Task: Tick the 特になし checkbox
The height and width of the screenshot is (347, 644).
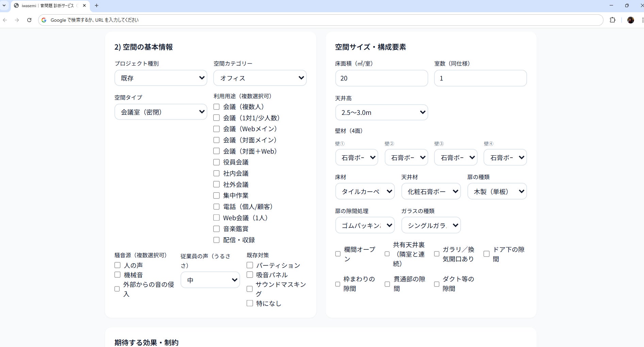Action: pyautogui.click(x=250, y=303)
